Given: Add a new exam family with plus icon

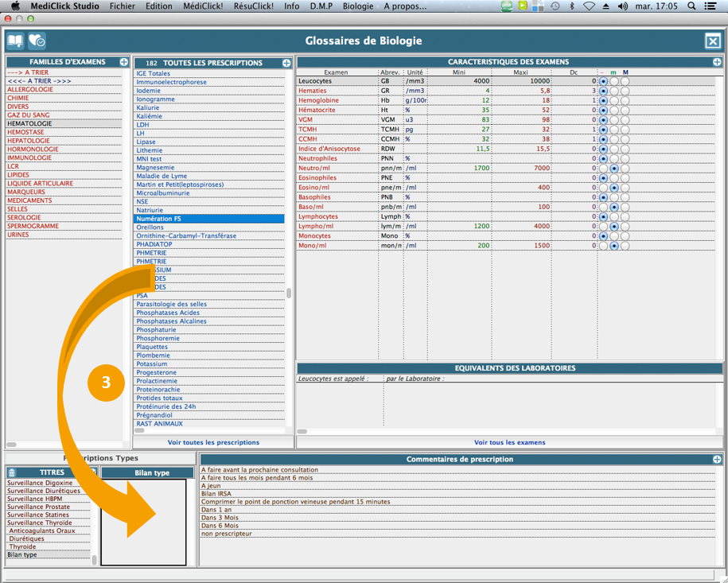Looking at the screenshot, I should (x=124, y=62).
